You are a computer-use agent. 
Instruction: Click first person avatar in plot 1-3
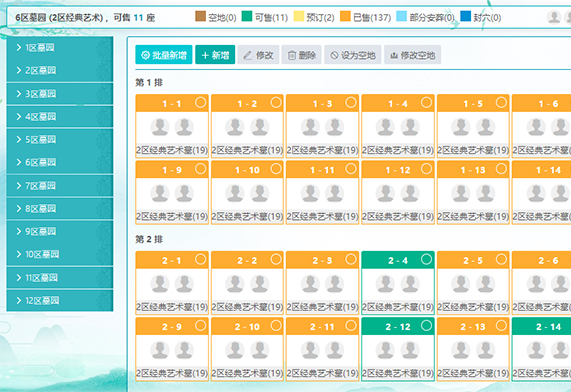(310, 127)
